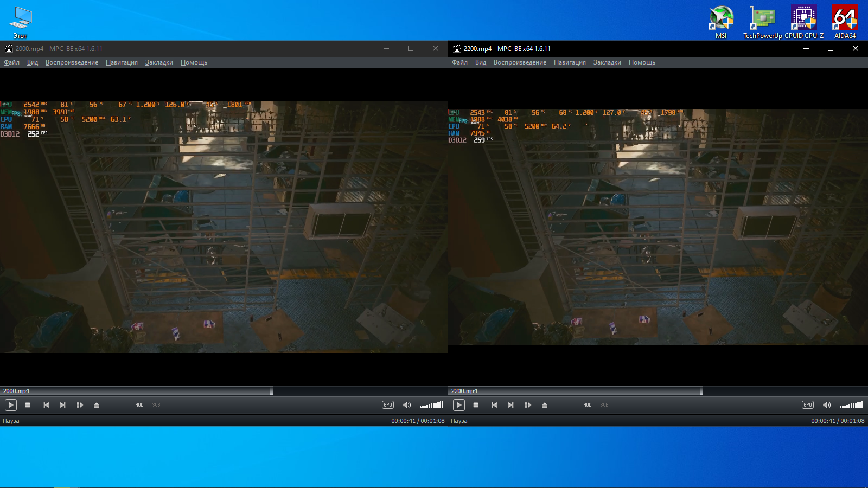Open the CPUID CPU-Z desktop shortcut
The width and height of the screenshot is (868, 488).
coord(804,22)
